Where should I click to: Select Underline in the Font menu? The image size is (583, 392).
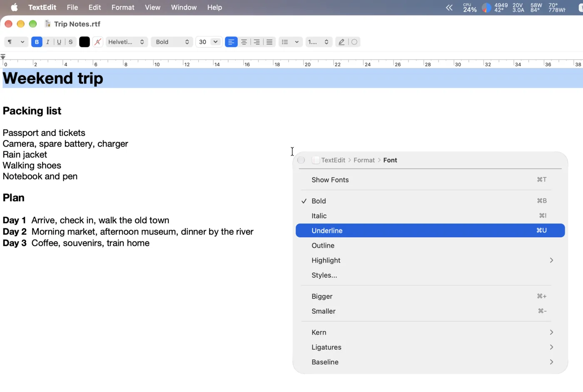(430, 231)
